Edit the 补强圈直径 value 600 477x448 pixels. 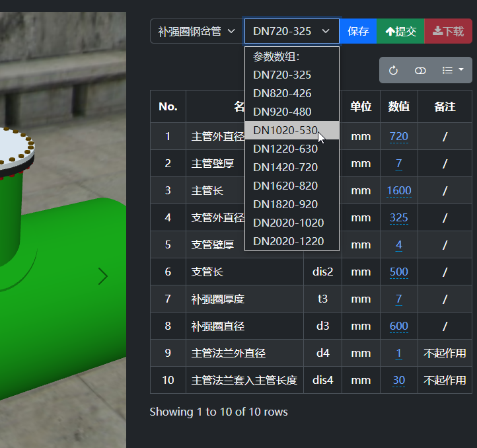click(x=399, y=326)
